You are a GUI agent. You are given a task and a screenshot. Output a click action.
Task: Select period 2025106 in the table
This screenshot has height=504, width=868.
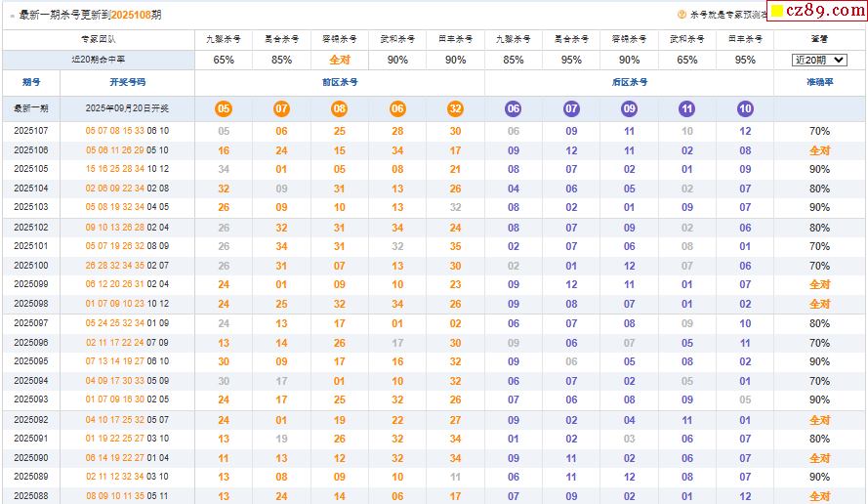pyautogui.click(x=31, y=150)
